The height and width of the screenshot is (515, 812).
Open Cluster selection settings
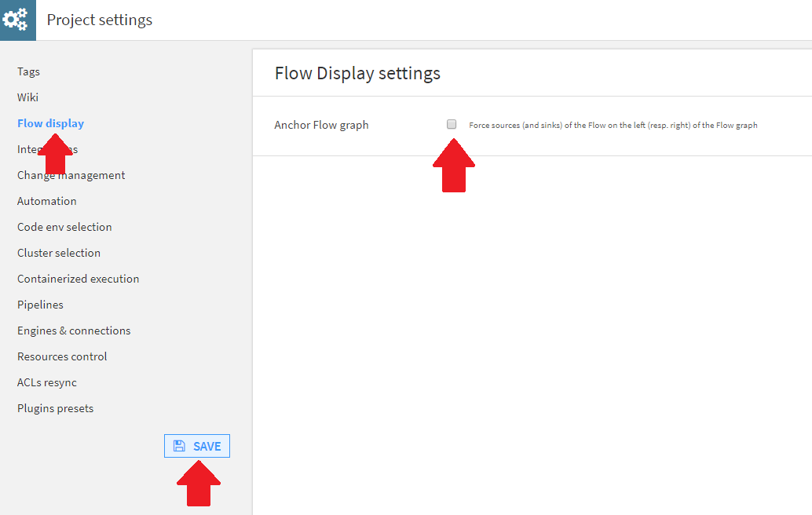pos(59,253)
